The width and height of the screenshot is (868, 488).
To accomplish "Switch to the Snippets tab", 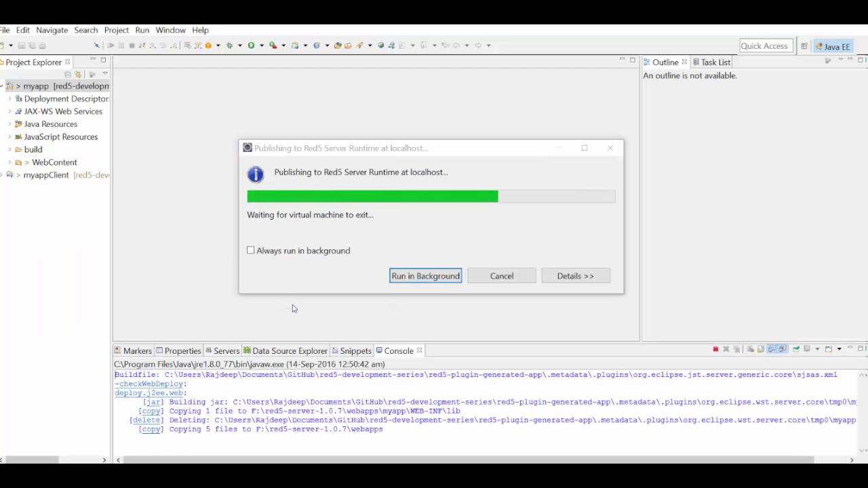I will coord(352,350).
